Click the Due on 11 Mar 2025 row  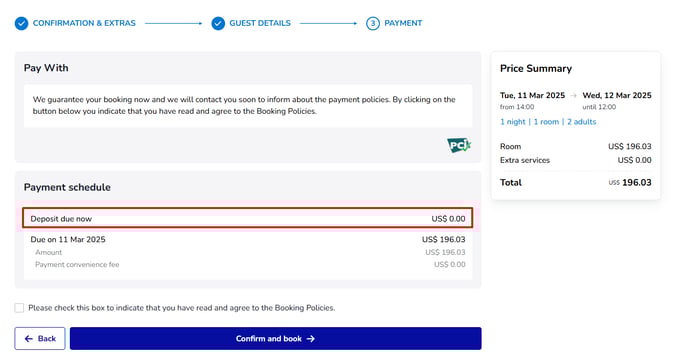(248, 239)
